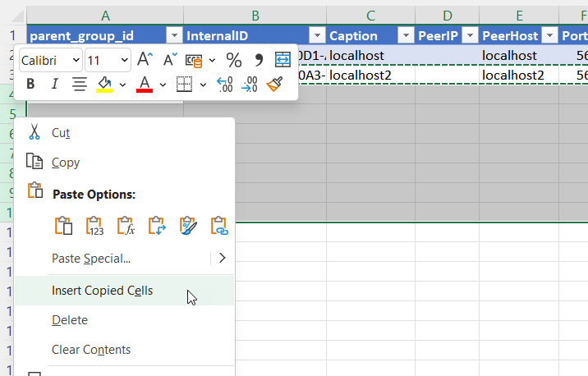The height and width of the screenshot is (376, 588).
Task: Toggle the center alignment button
Action: 80,84
